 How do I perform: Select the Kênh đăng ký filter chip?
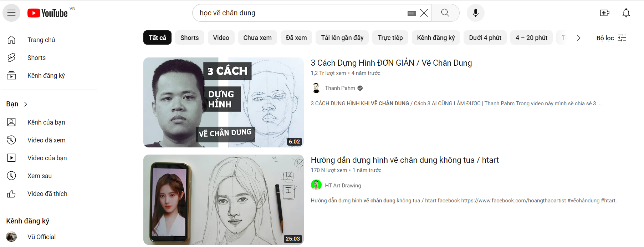coord(436,37)
